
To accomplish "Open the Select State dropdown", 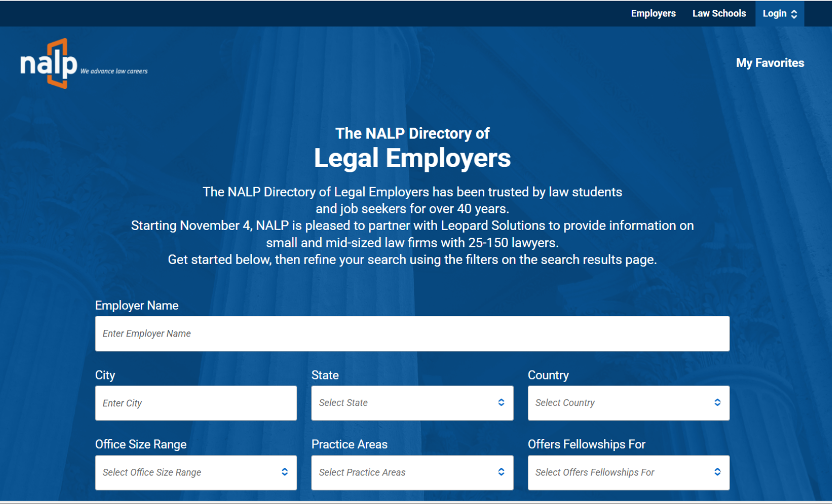I will (404, 403).
